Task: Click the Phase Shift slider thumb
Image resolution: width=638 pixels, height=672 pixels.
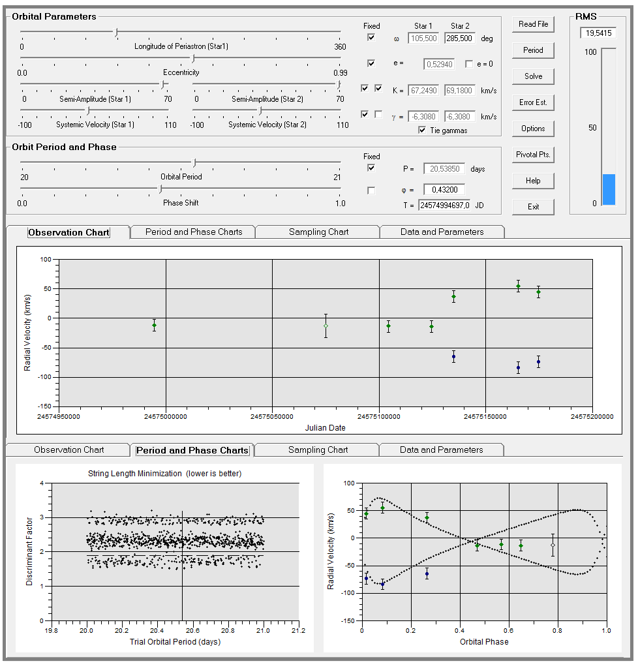Action: 160,189
